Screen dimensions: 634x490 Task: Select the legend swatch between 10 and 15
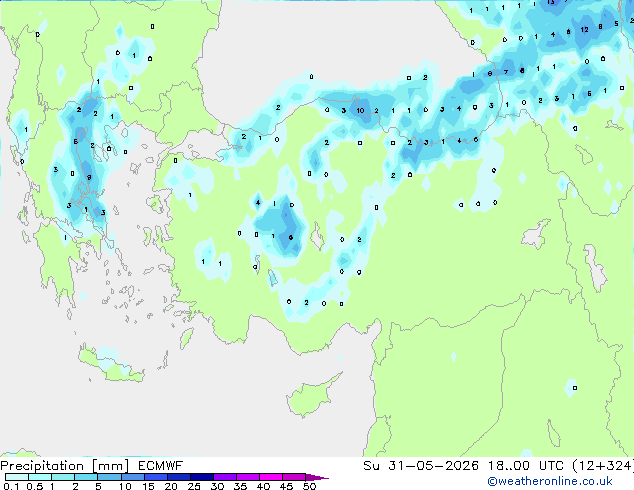coord(132,477)
